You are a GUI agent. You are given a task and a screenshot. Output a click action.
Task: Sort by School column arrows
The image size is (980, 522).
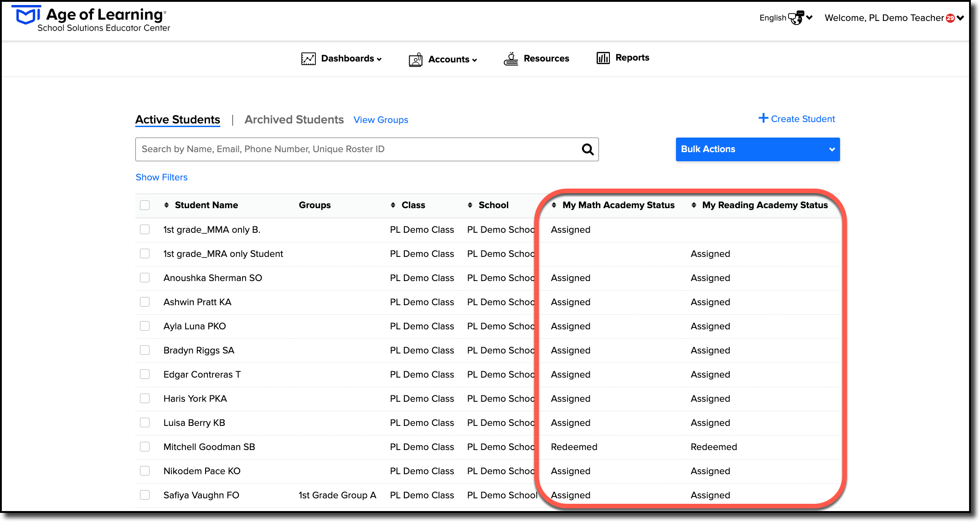[x=470, y=205]
